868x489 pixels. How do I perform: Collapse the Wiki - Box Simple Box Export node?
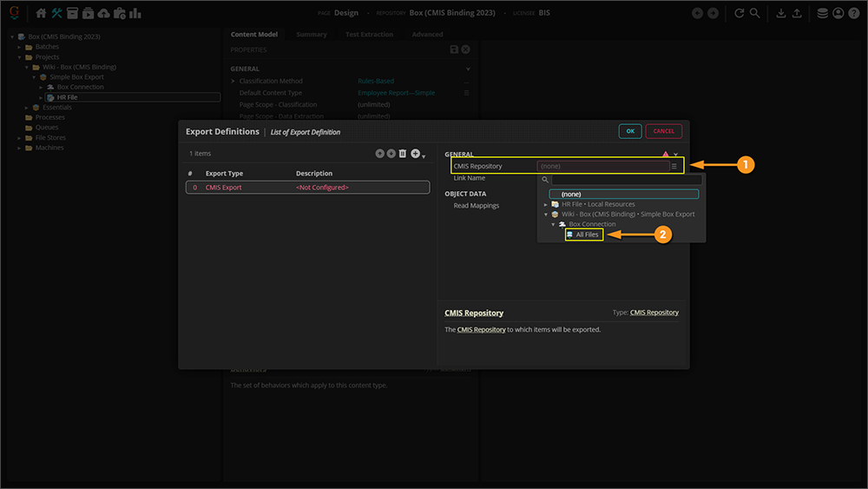546,215
